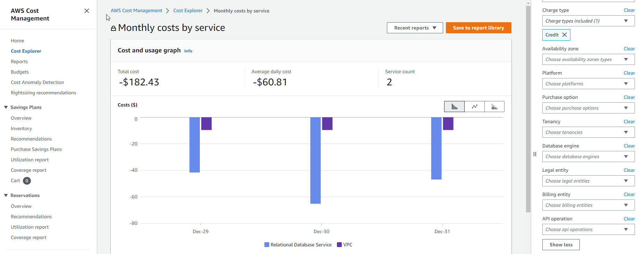
Task: Open Choose api operations dropdown
Action: 588,229
